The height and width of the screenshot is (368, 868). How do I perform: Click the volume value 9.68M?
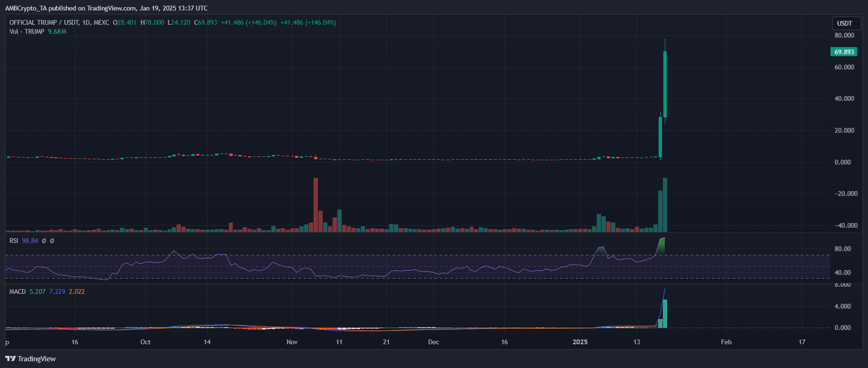(57, 31)
